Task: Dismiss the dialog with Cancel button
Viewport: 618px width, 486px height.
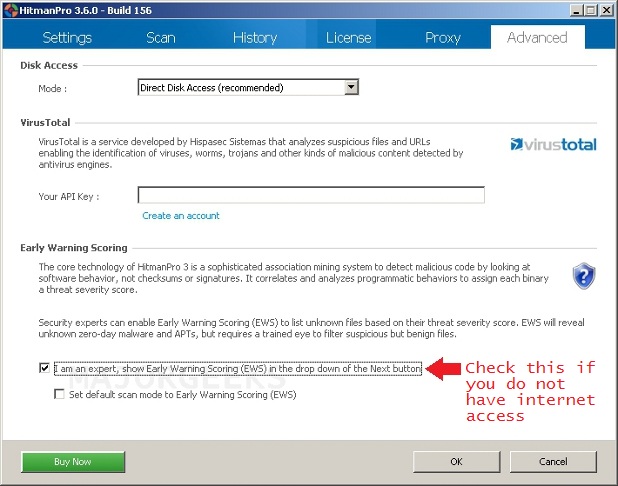Action: [x=553, y=462]
